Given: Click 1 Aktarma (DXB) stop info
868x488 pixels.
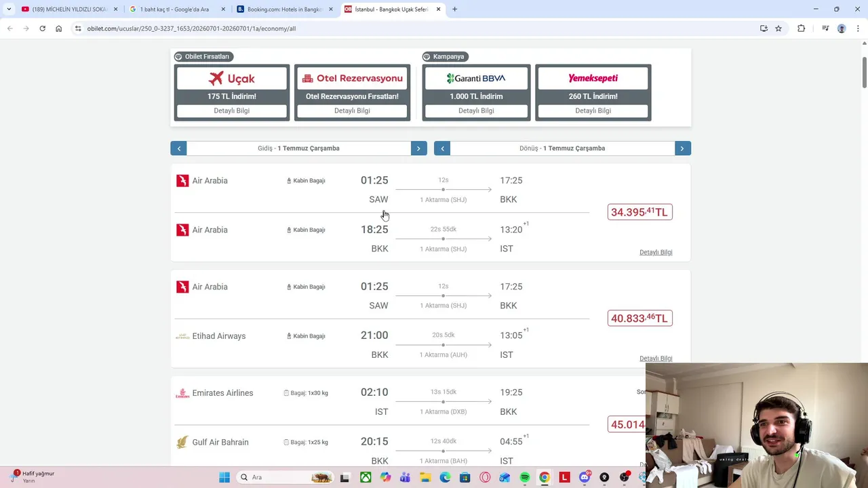Looking at the screenshot, I should tap(443, 412).
